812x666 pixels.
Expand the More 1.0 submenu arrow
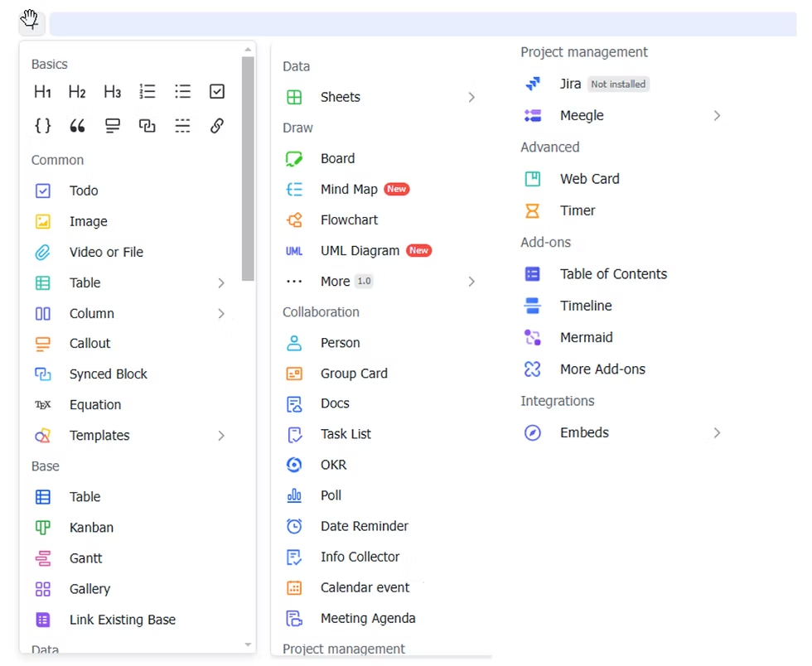(471, 281)
